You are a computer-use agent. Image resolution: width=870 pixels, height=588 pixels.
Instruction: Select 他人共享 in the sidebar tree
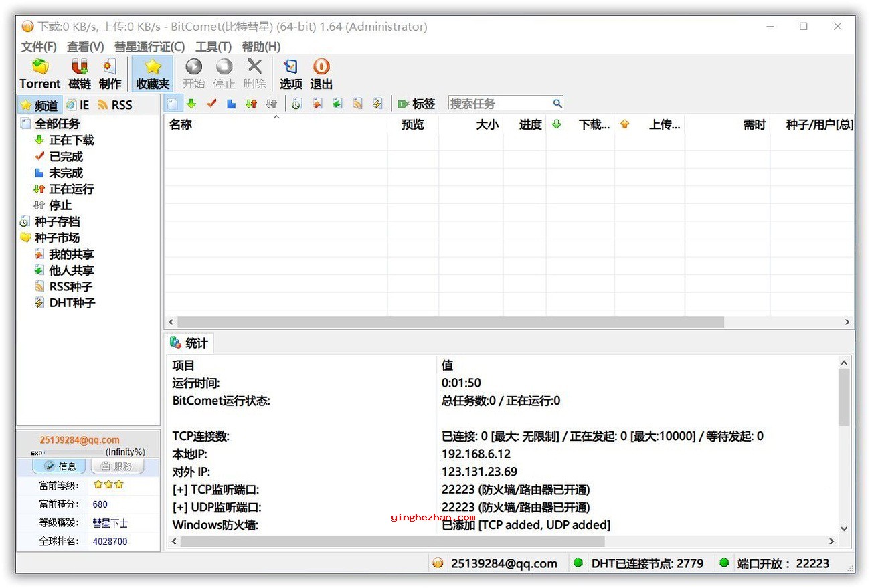[71, 270]
